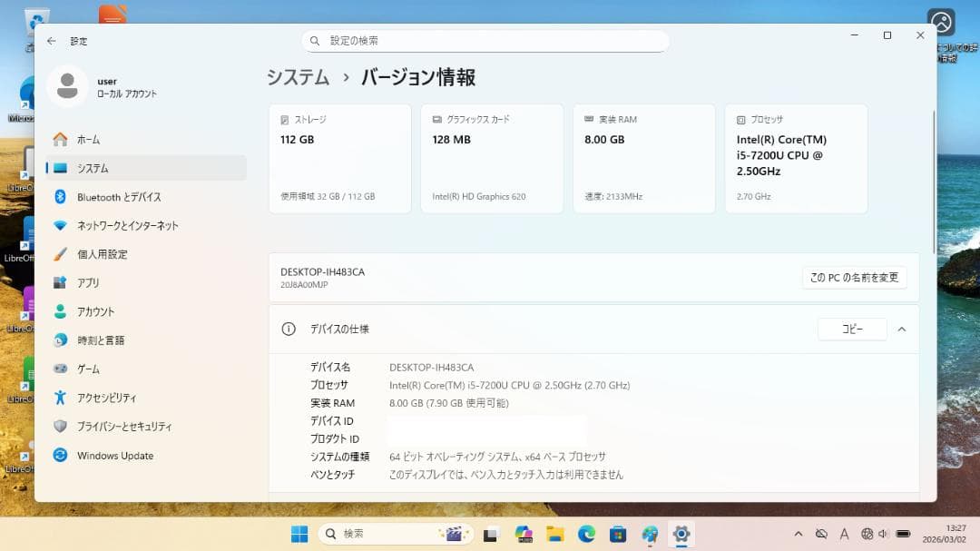Screen dimensions: 980x551
Task: Open アカウント settings
Action: pos(146,311)
